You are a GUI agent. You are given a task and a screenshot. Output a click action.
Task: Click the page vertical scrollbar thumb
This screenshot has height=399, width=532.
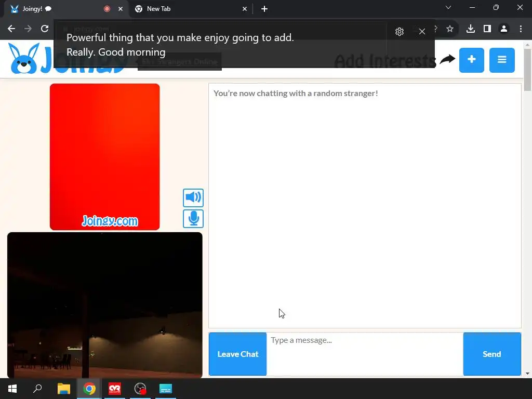[527, 70]
